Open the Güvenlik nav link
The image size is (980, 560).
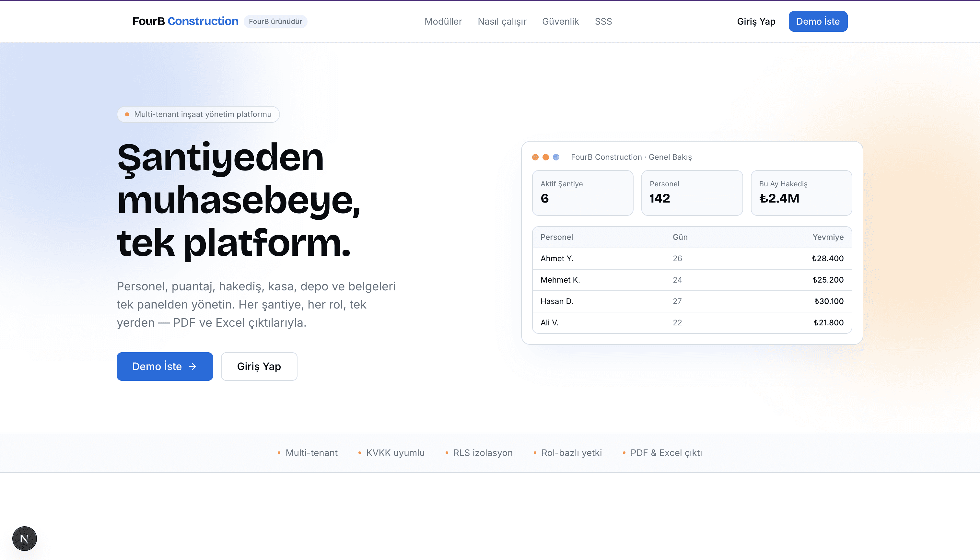point(560,21)
